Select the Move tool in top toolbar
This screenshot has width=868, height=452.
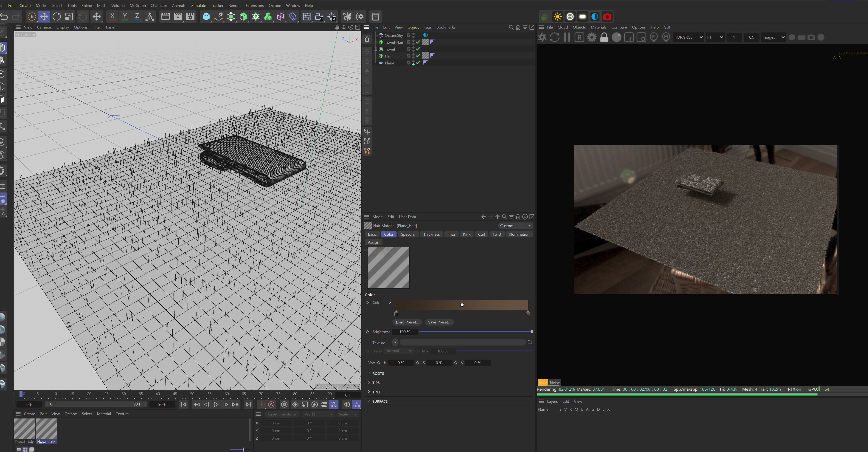44,17
